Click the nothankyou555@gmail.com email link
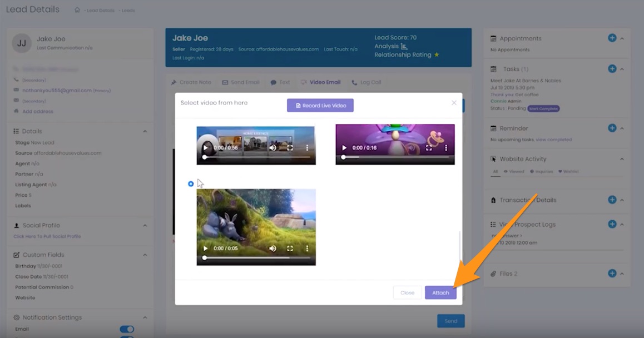644x338 pixels. tap(57, 91)
